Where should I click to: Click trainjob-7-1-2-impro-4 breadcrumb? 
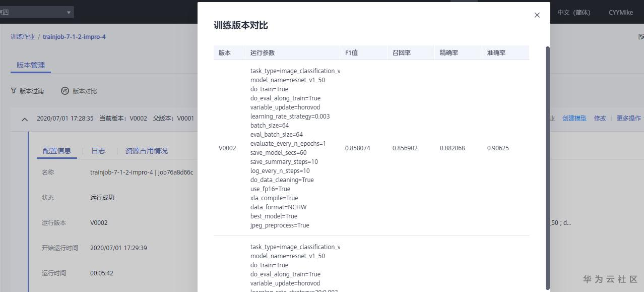74,37
